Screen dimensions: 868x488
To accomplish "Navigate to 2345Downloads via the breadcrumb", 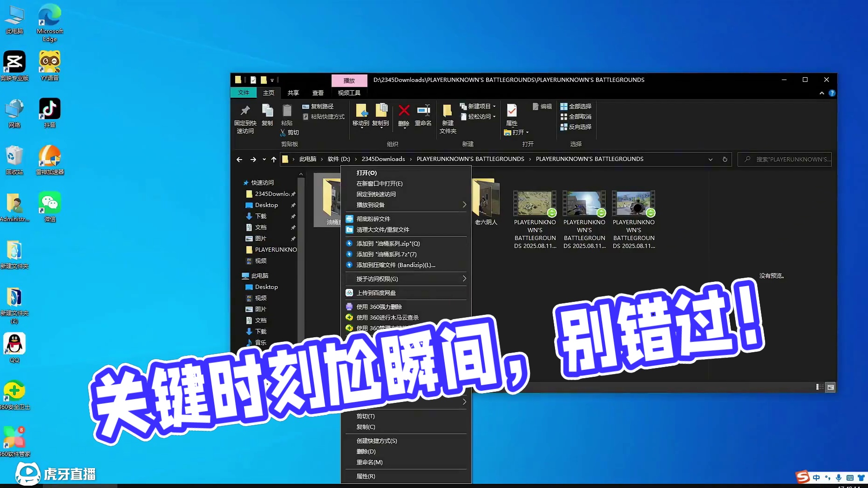I will 383,159.
